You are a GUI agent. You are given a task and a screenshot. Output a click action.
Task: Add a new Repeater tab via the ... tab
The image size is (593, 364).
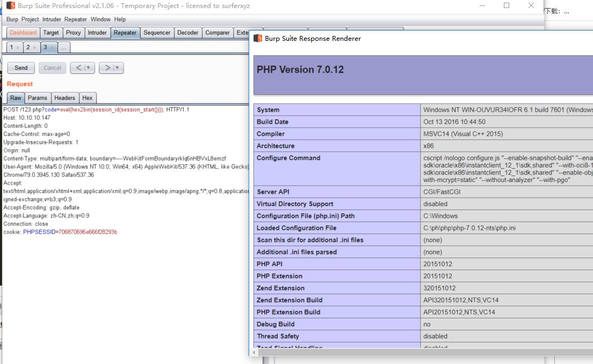pos(63,47)
